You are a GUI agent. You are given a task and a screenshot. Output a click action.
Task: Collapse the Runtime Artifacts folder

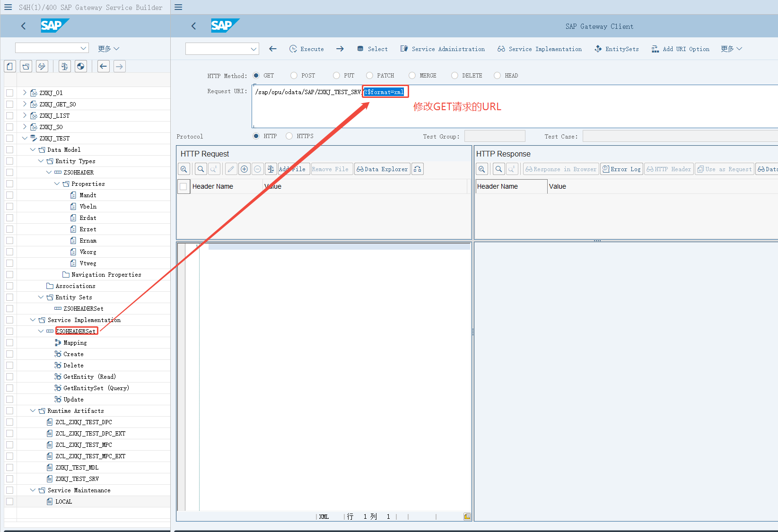(33, 410)
